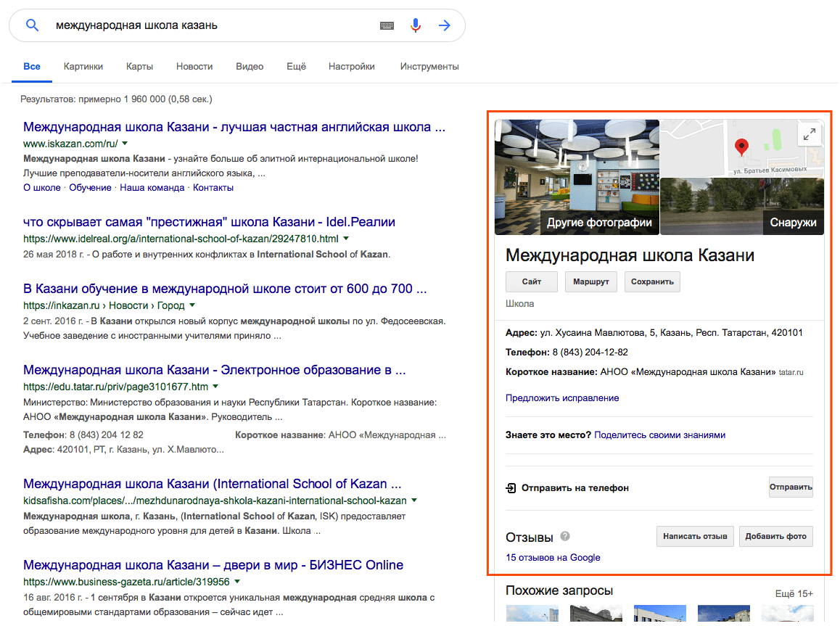840x626 pixels.
Task: Expand the map with the fullscreen icon
Action: (x=810, y=134)
